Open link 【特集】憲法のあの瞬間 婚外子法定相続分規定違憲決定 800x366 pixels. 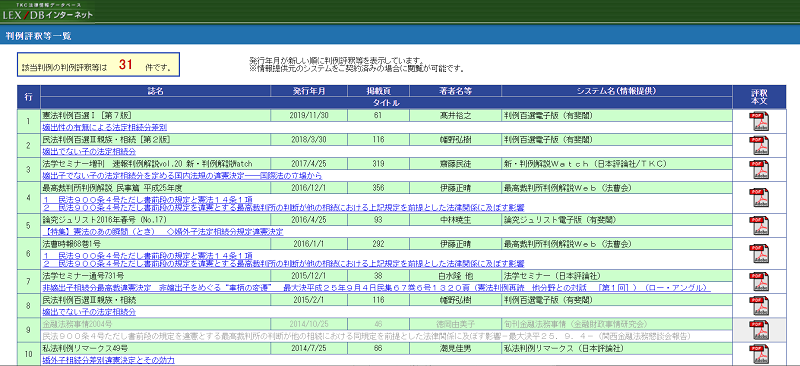click(x=163, y=232)
